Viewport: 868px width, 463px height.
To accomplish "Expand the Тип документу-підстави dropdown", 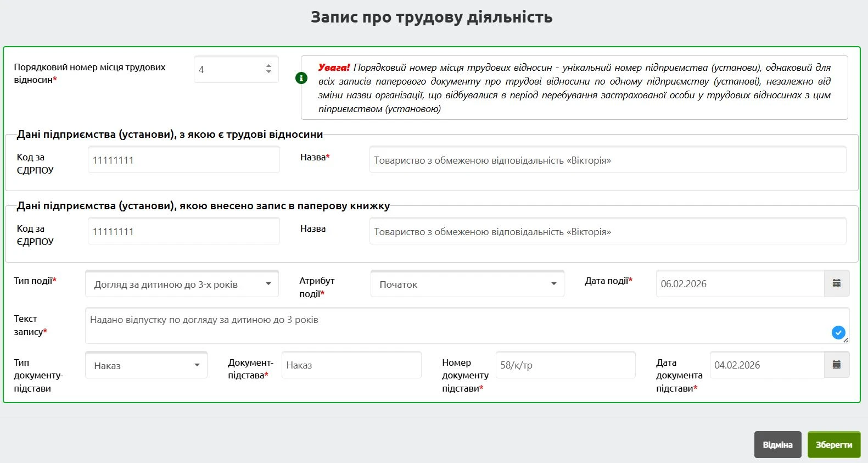I will tap(146, 366).
